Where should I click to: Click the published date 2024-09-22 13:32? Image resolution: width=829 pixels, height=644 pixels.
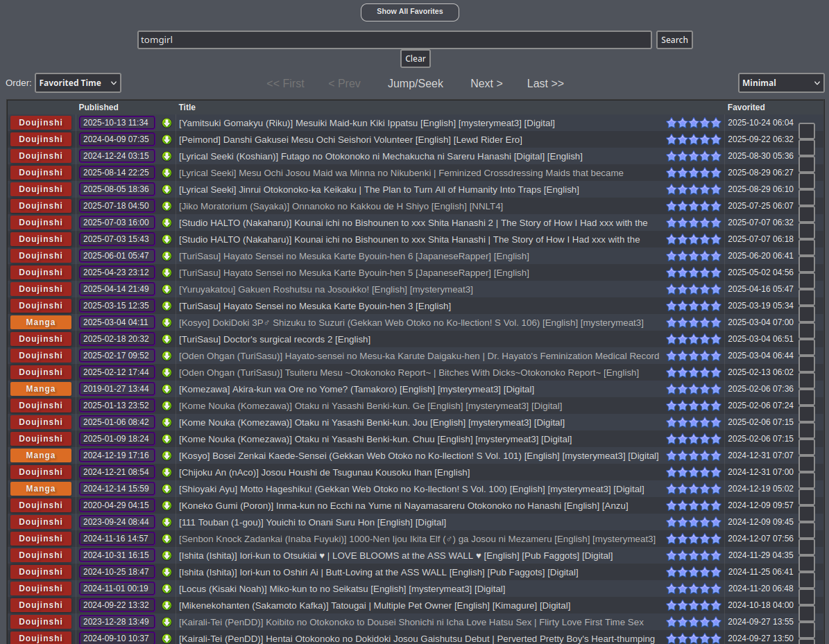pyautogui.click(x=117, y=605)
